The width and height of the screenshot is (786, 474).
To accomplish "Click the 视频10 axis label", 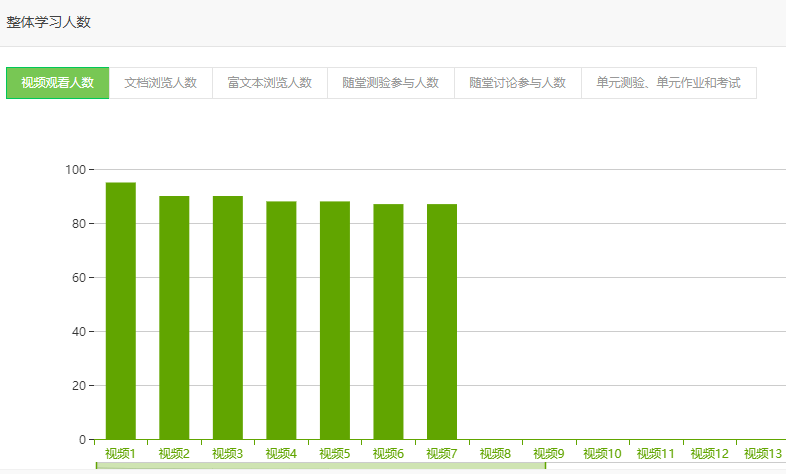I will (x=602, y=454).
